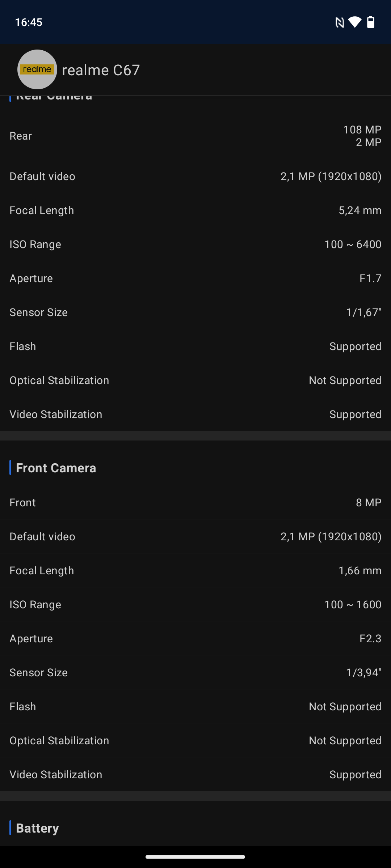
Task: Tap the Aperture F1.7 row
Action: 195,278
